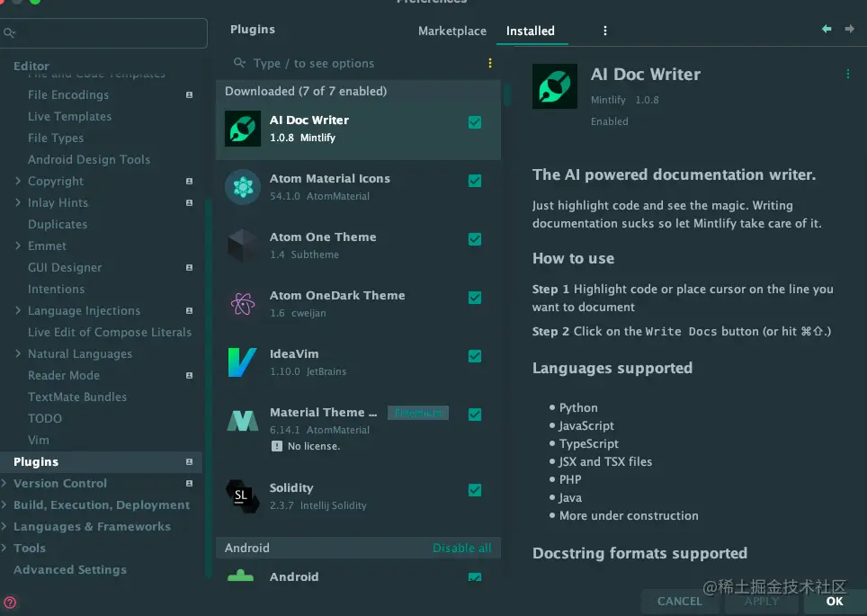The height and width of the screenshot is (616, 867).
Task: Click project-level icon beside Copyright
Action: coord(189,182)
